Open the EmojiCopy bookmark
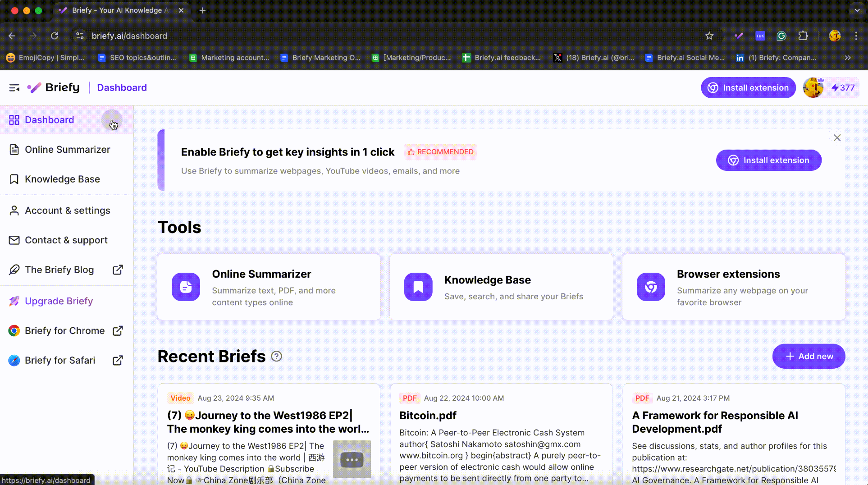This screenshot has height=485, width=868. (45, 58)
